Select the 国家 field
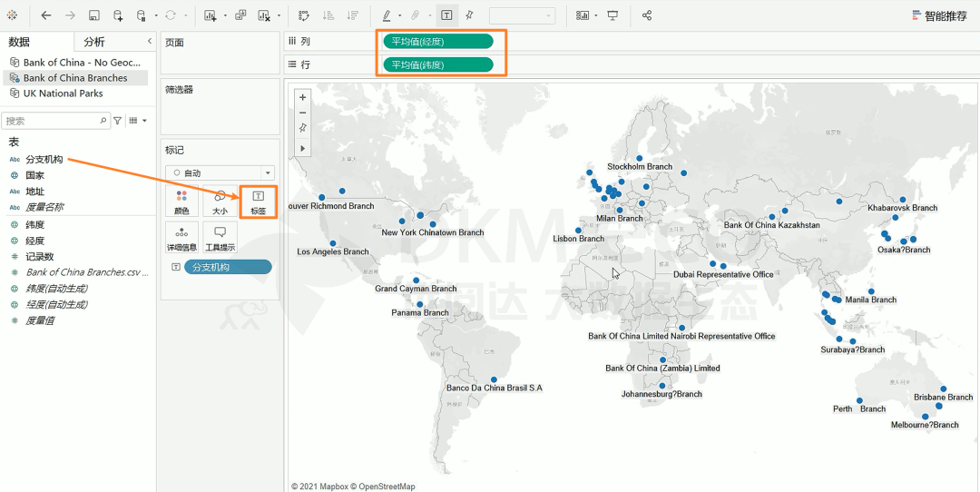 pyautogui.click(x=35, y=176)
